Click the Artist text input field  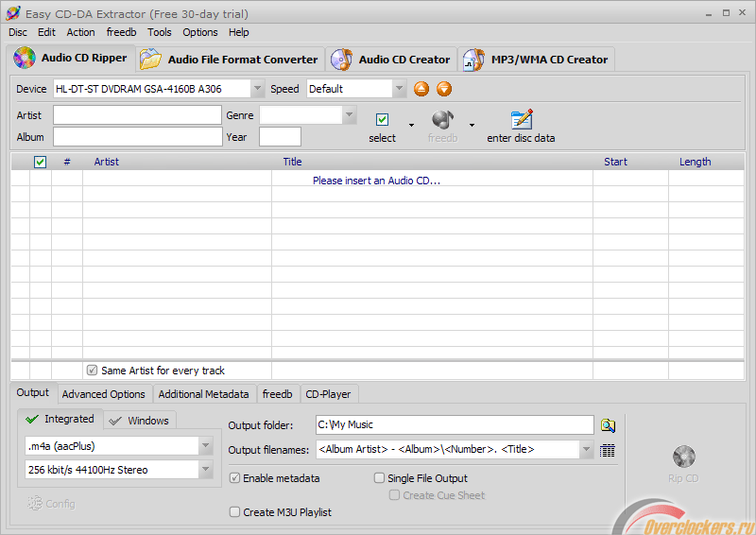coord(137,115)
